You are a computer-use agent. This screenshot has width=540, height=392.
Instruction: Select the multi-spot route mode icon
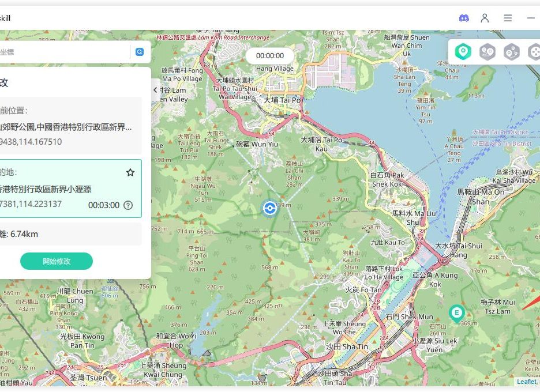[511, 52]
